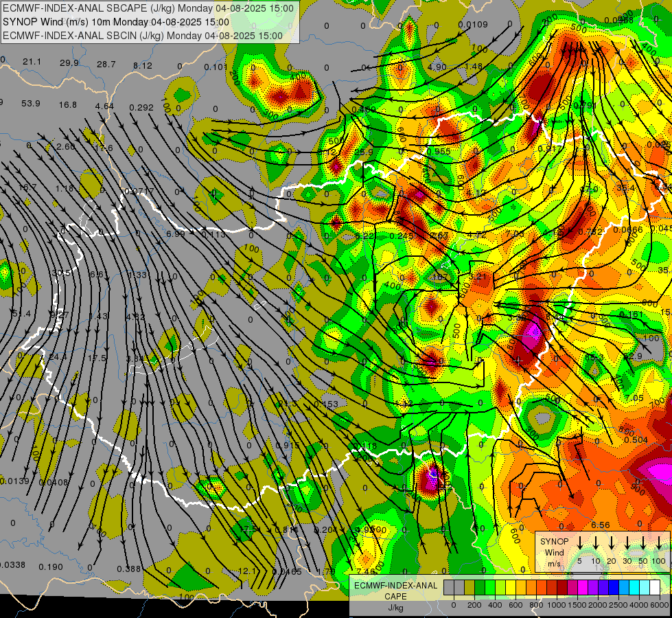Click the 100 m/s wind arrow in legend
The width and height of the screenshot is (672, 618).
659,542
